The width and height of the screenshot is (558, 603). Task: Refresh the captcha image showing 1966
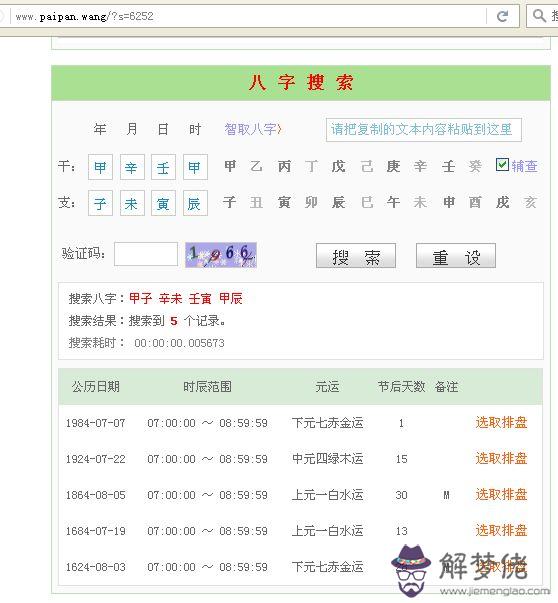(x=221, y=255)
